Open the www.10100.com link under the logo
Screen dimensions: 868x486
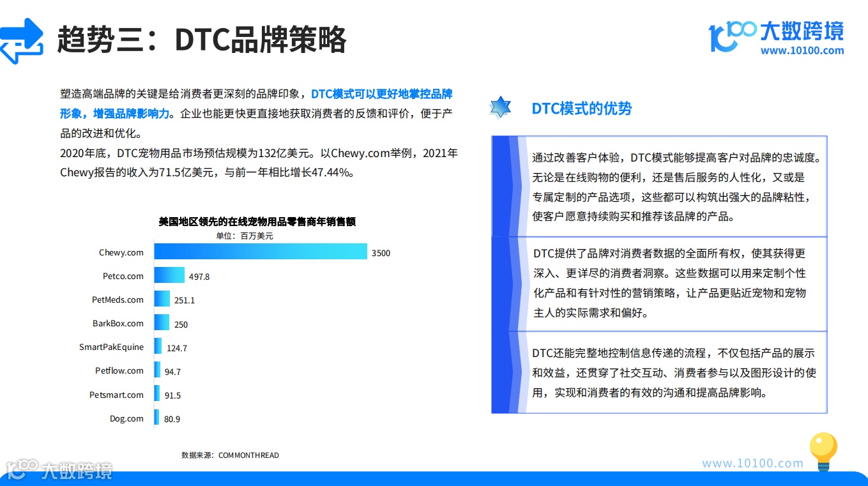pos(802,50)
